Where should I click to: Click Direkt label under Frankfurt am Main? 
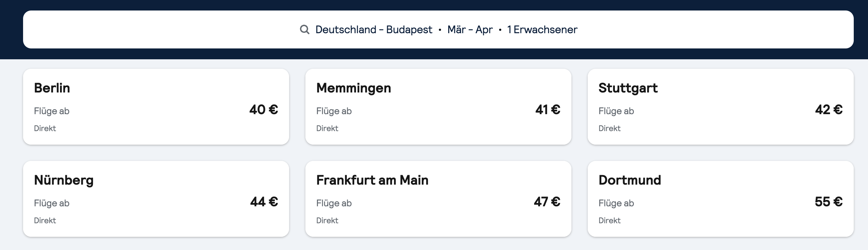point(327,221)
